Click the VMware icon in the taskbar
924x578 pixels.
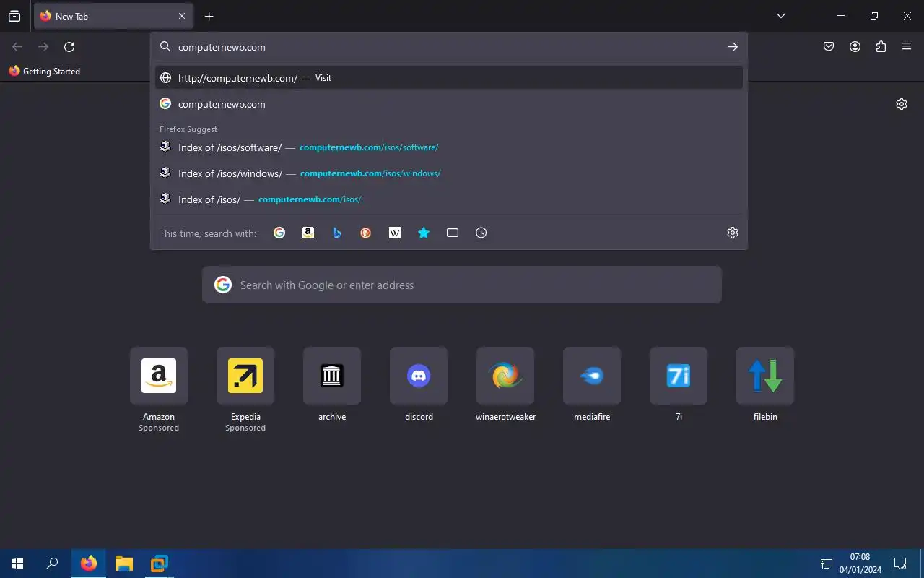point(159,564)
